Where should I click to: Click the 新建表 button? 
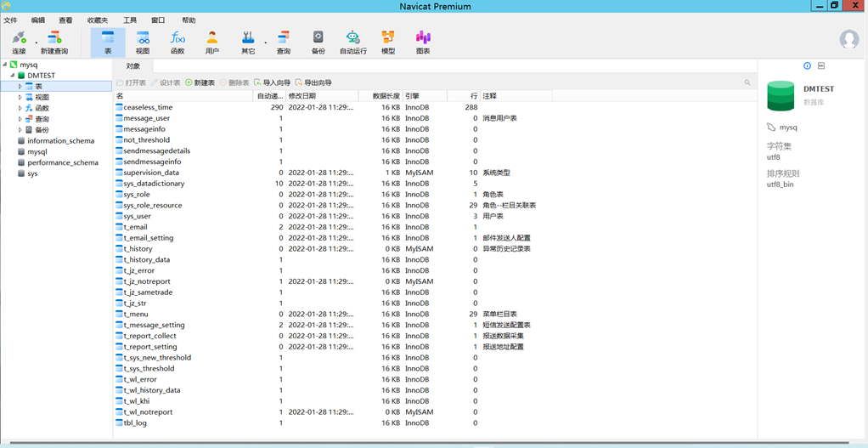pyautogui.click(x=200, y=82)
